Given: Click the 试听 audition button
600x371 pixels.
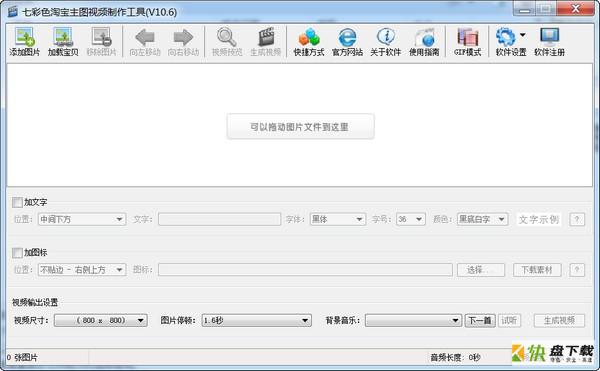Looking at the screenshot, I should click(x=509, y=320).
